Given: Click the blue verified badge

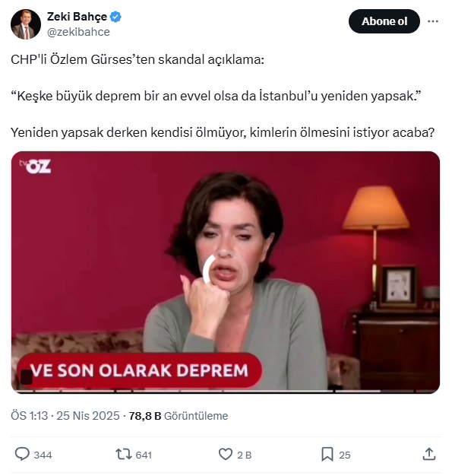Looking at the screenshot, I should click(x=115, y=17).
